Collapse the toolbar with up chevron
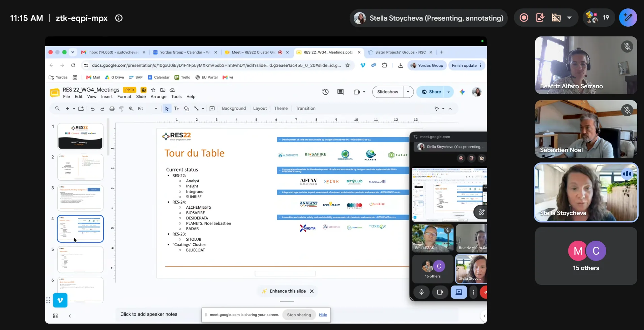This screenshot has height=330, width=644. point(450,109)
